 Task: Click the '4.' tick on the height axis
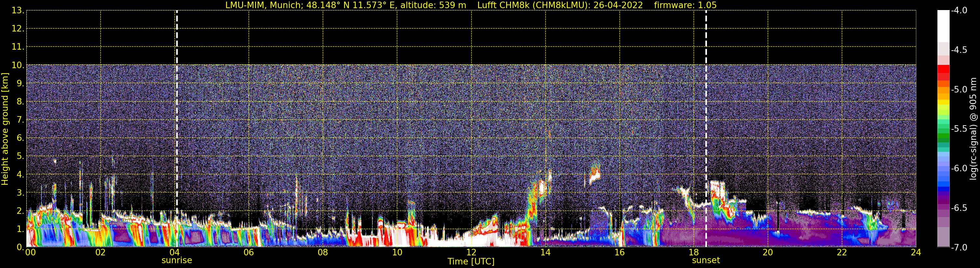point(20,175)
